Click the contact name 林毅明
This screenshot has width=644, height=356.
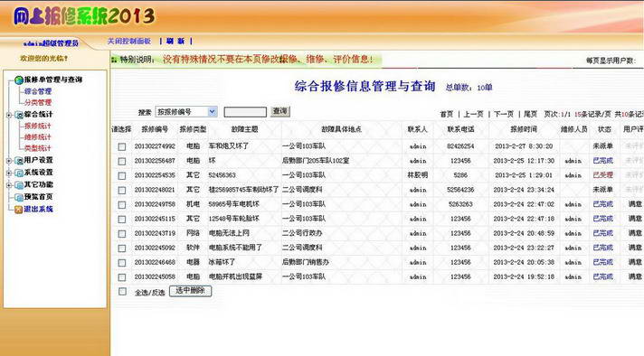[x=417, y=175]
